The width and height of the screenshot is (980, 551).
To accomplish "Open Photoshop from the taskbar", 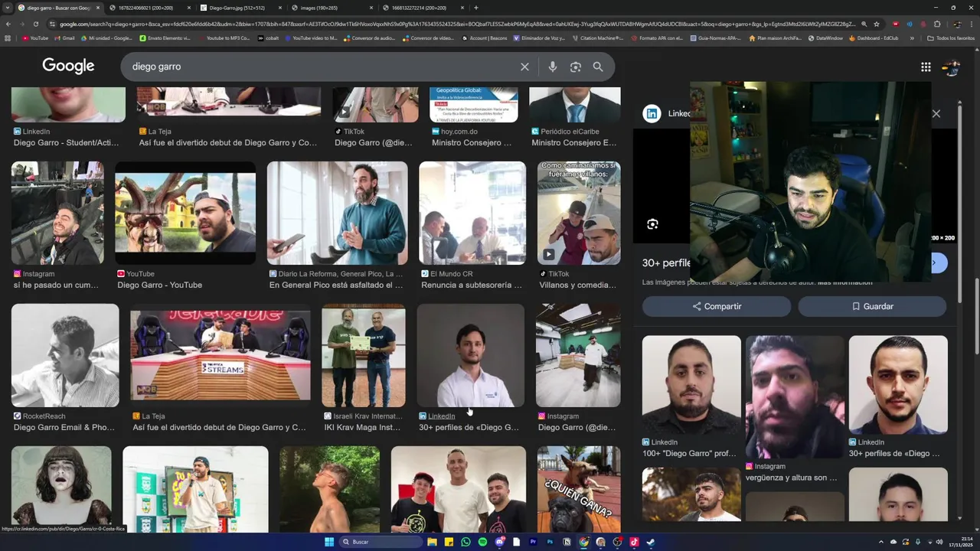I will (550, 542).
